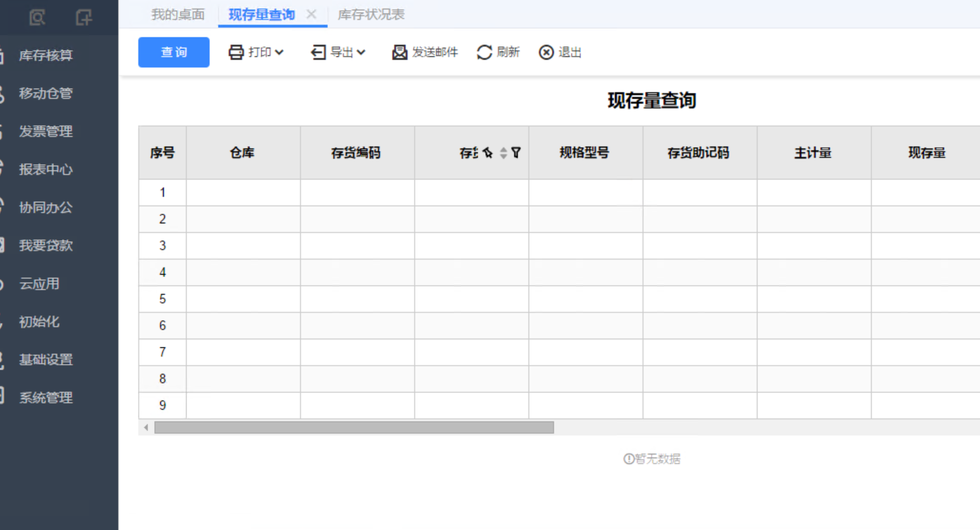Click the 序号 column header
980x530 pixels.
coord(162,153)
